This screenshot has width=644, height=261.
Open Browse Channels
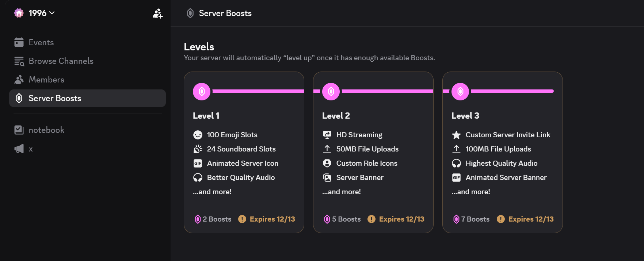click(87, 61)
